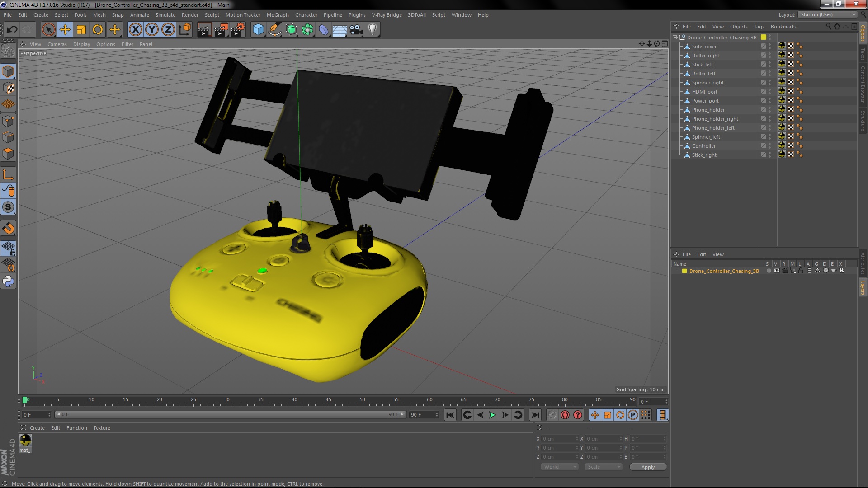This screenshot has height=488, width=868.
Task: Select the HDMI_port object
Action: pyautogui.click(x=704, y=92)
